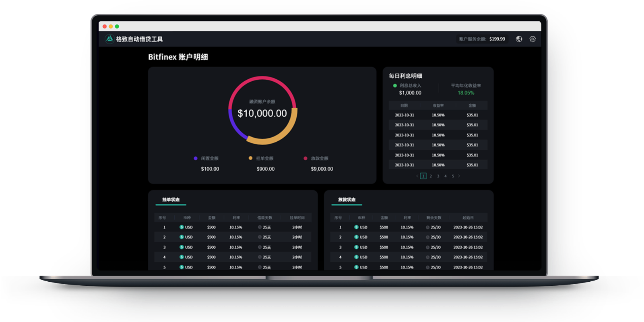Click the $900.00 pending amount value
Screen dimensions: 644x322
tap(266, 169)
